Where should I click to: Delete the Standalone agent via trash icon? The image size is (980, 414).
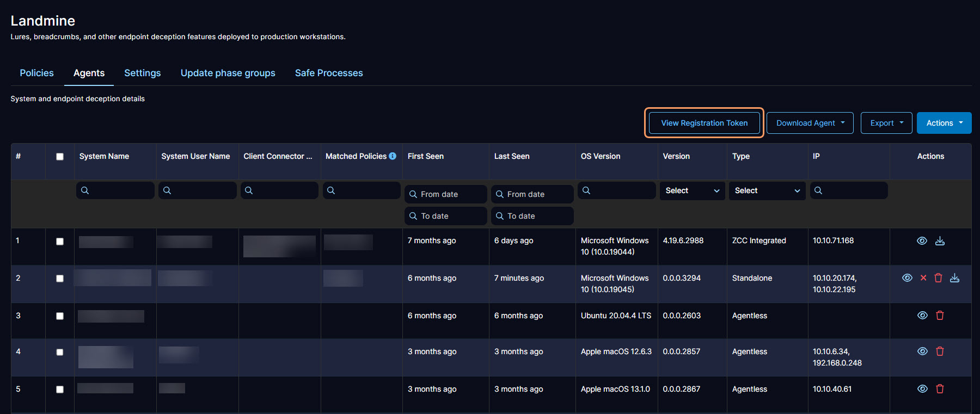point(938,278)
